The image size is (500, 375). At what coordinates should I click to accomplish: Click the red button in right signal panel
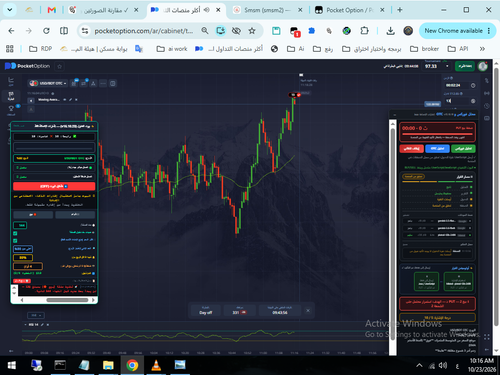[411, 148]
